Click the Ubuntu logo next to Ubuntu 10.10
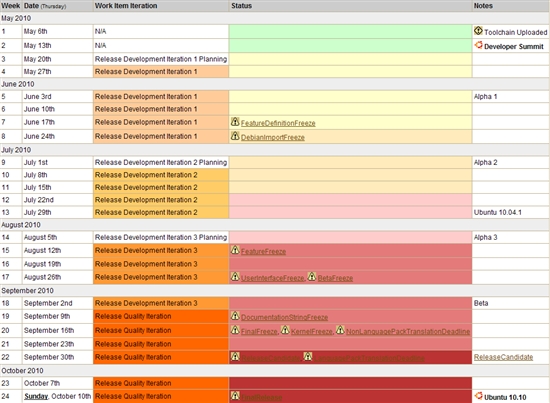550x403 pixels. click(x=478, y=396)
